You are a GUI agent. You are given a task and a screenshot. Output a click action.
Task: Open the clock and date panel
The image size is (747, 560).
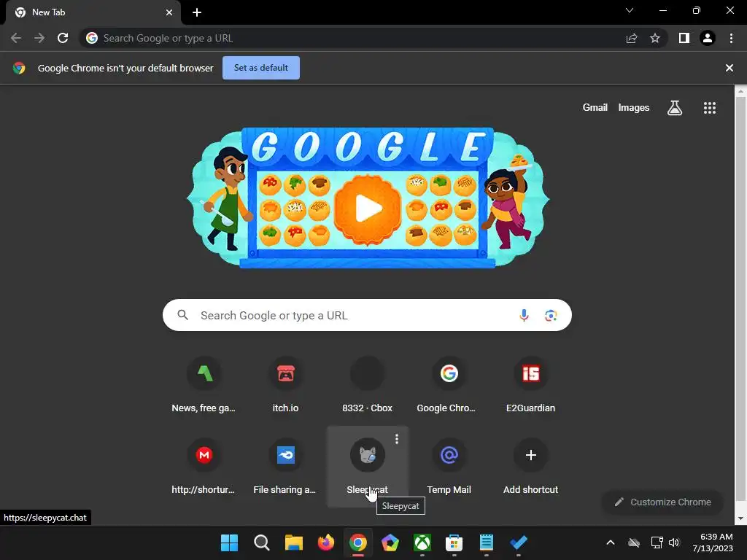[x=713, y=542]
